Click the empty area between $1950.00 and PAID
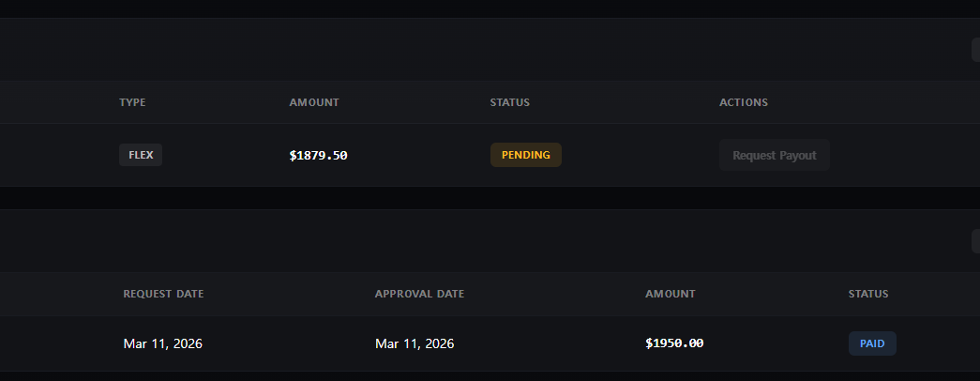Screen dimensions: 980x381 [776, 343]
